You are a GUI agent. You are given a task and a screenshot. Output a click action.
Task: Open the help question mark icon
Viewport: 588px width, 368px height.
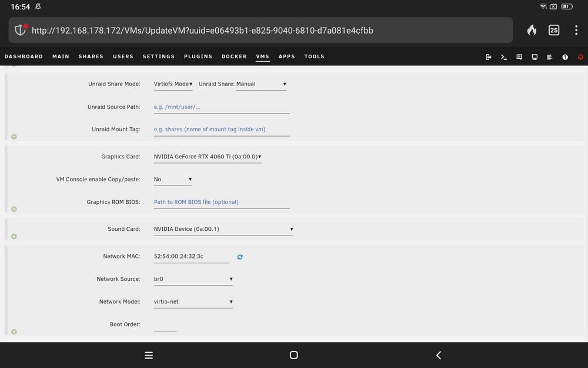564,57
